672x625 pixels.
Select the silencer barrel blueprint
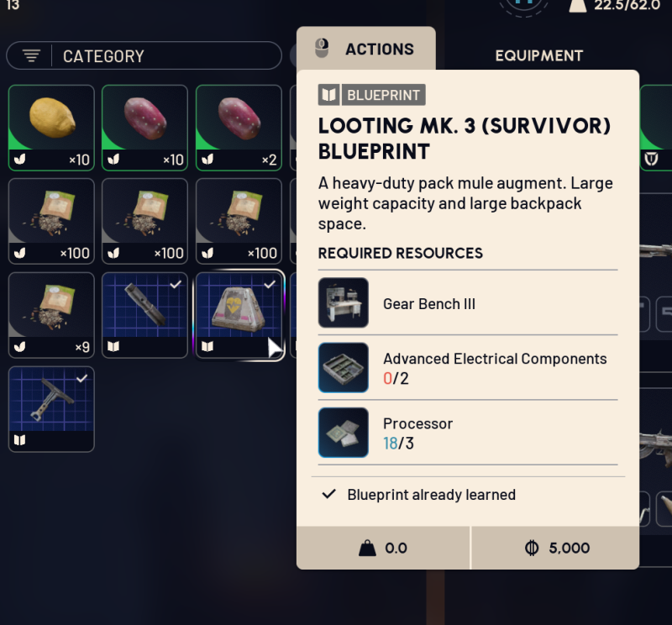[144, 315]
